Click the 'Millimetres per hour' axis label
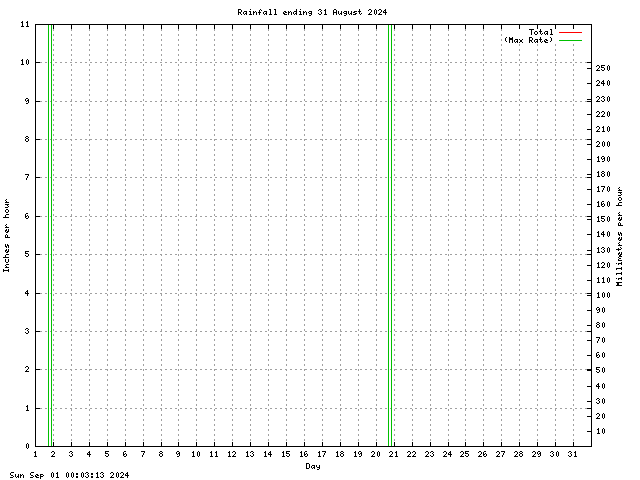640x480 pixels. coord(620,236)
